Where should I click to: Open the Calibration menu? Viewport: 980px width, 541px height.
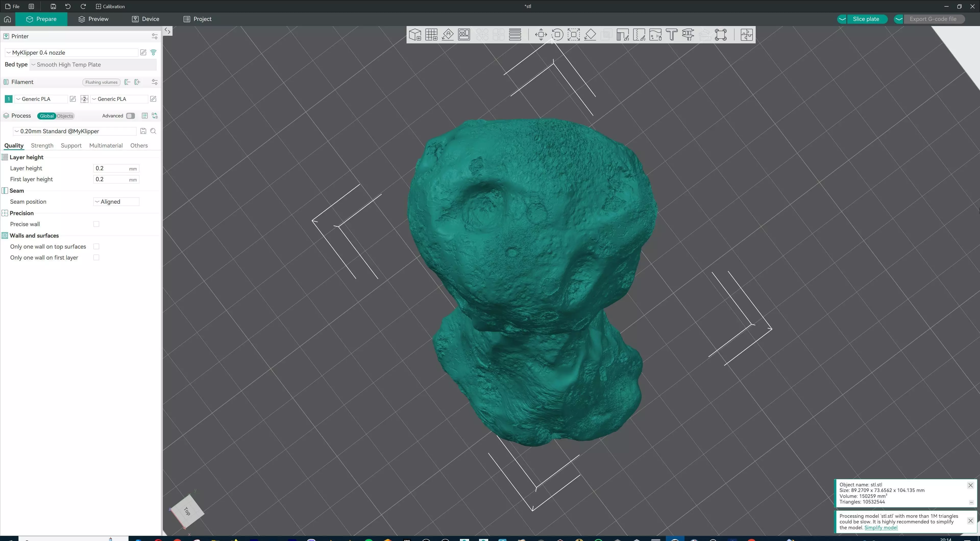coord(110,6)
